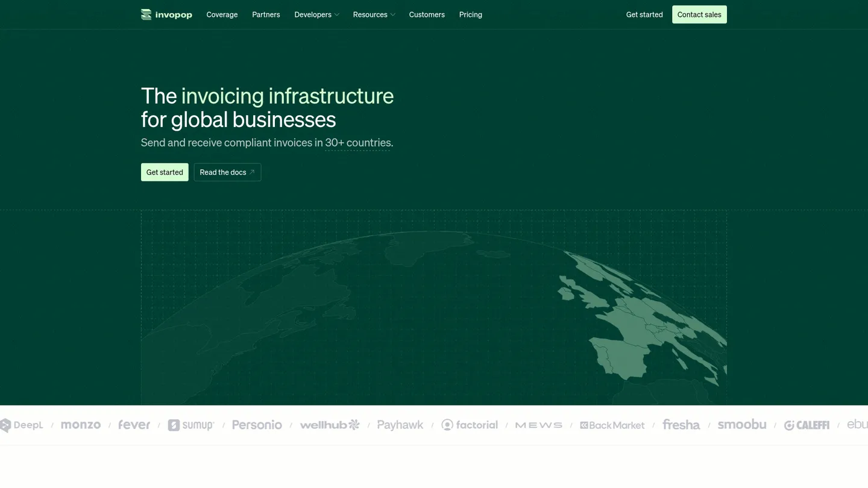Image resolution: width=868 pixels, height=488 pixels.
Task: Click the smoobu logo
Action: pyautogui.click(x=742, y=425)
